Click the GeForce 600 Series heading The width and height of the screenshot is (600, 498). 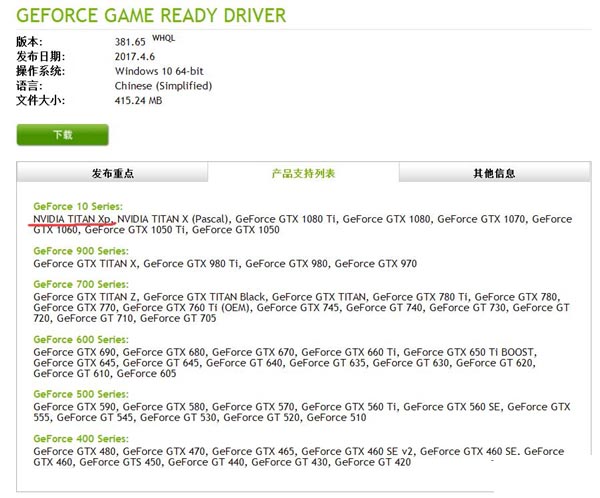[x=80, y=340]
